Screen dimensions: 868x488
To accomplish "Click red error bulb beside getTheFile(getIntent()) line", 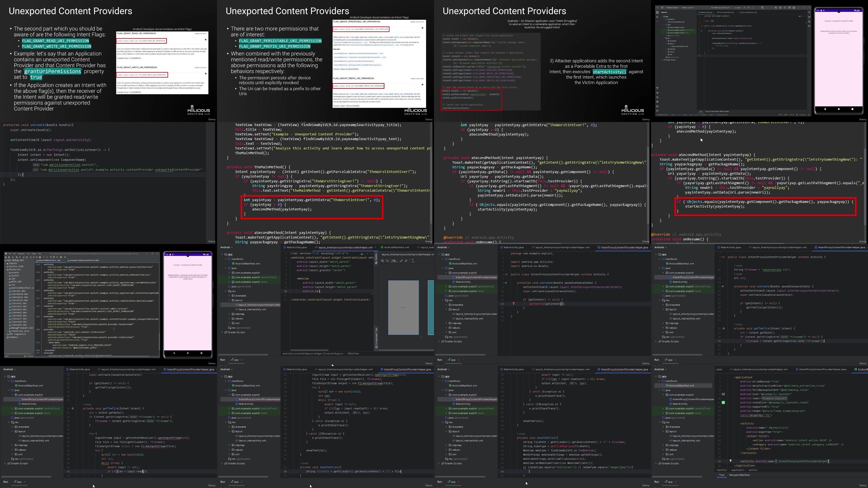I will click(x=513, y=303).
